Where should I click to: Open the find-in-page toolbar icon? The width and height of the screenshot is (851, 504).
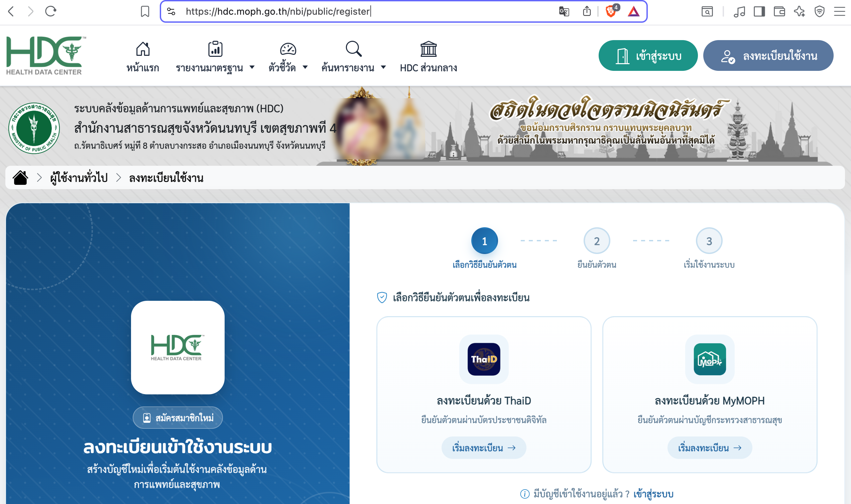click(707, 12)
